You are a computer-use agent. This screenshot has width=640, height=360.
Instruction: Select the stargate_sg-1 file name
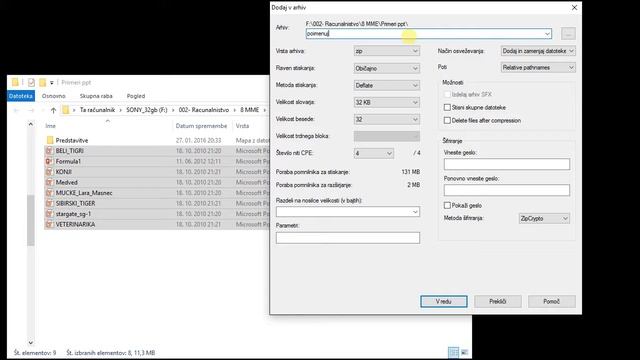[x=73, y=214]
